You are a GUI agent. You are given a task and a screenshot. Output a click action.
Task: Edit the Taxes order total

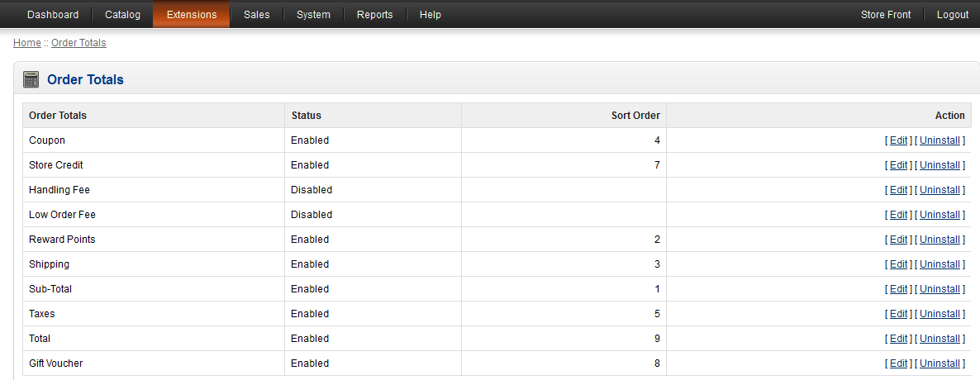pyautogui.click(x=898, y=314)
